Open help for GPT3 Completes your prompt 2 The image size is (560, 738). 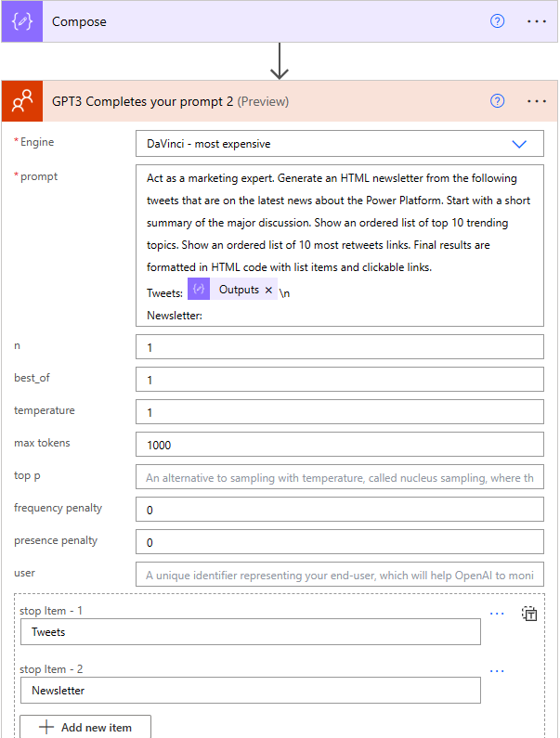click(x=497, y=101)
